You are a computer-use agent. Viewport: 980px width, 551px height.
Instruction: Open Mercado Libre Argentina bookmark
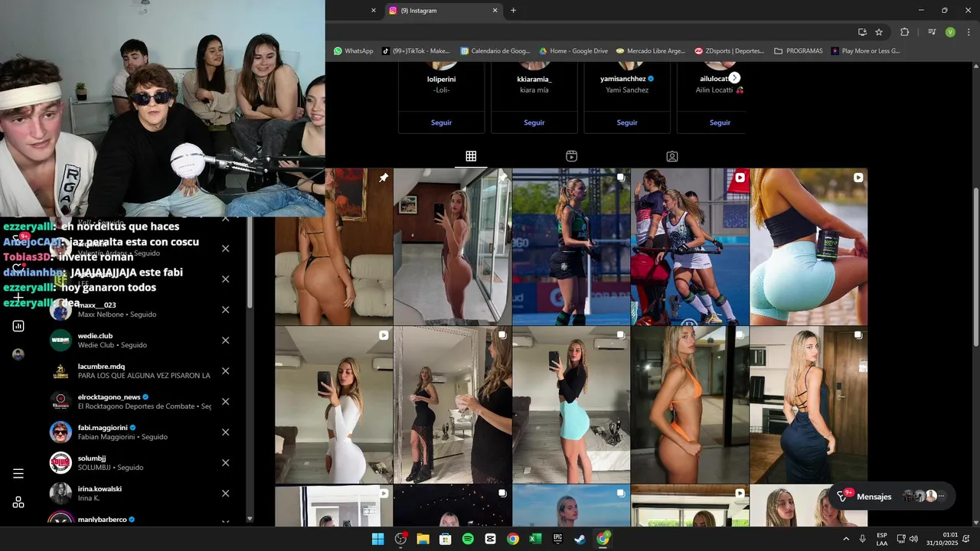pos(650,51)
